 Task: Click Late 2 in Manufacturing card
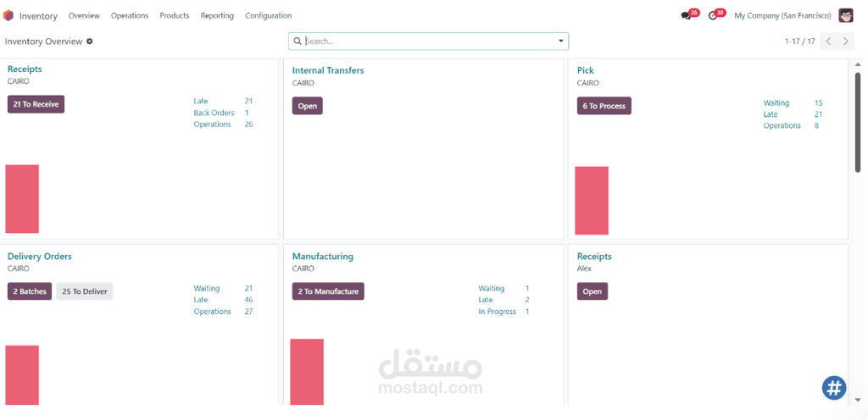[504, 300]
